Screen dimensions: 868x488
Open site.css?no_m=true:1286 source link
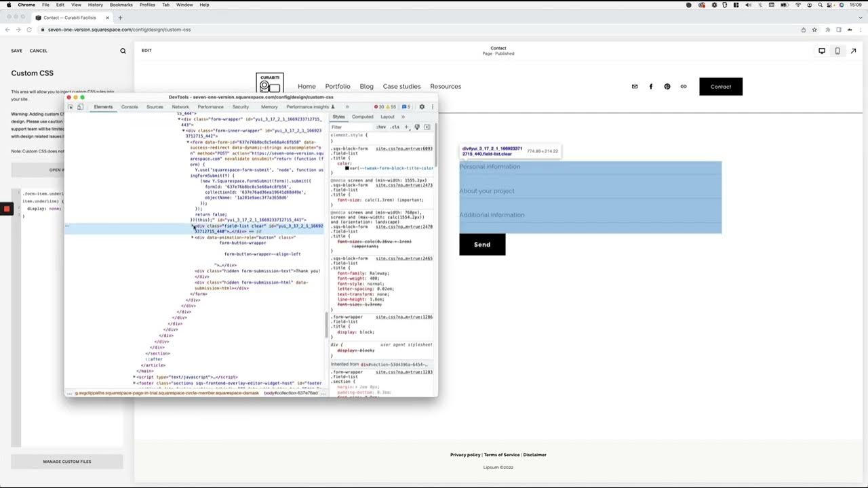coord(404,317)
